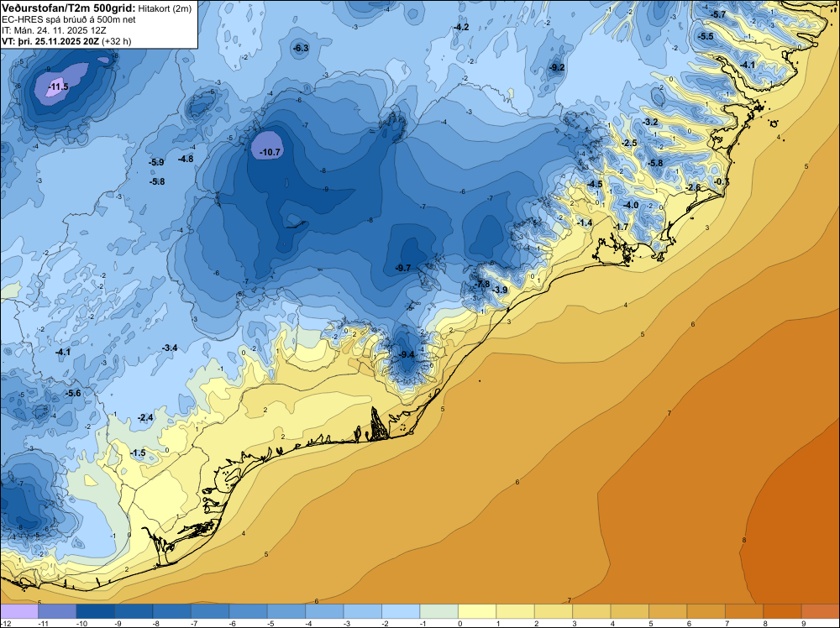840x628 pixels.
Task: Click the Hitakort (2m) header text
Action: pos(165,8)
